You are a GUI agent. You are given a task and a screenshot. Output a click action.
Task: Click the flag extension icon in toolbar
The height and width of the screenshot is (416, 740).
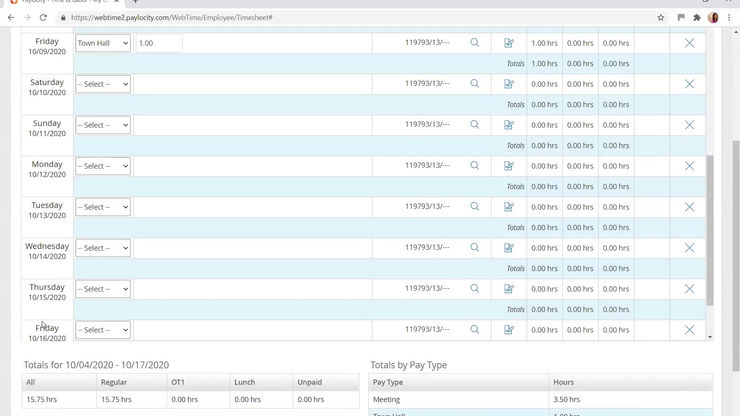click(x=681, y=17)
